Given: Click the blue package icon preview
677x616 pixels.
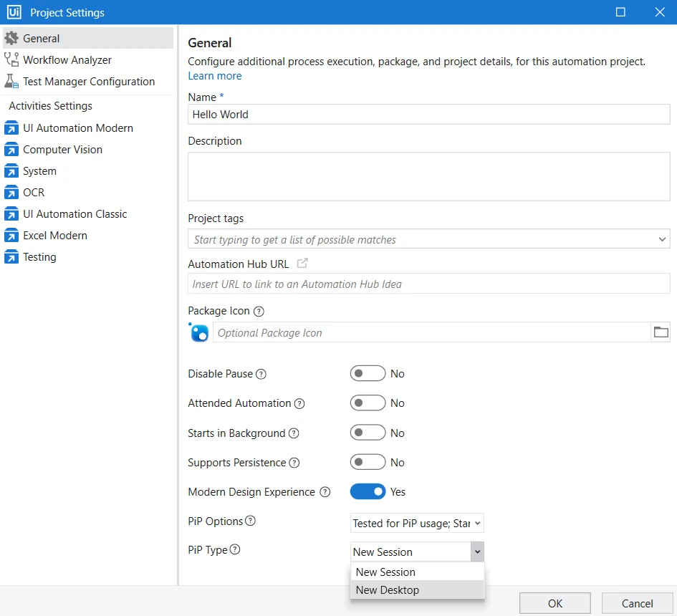Looking at the screenshot, I should [198, 332].
